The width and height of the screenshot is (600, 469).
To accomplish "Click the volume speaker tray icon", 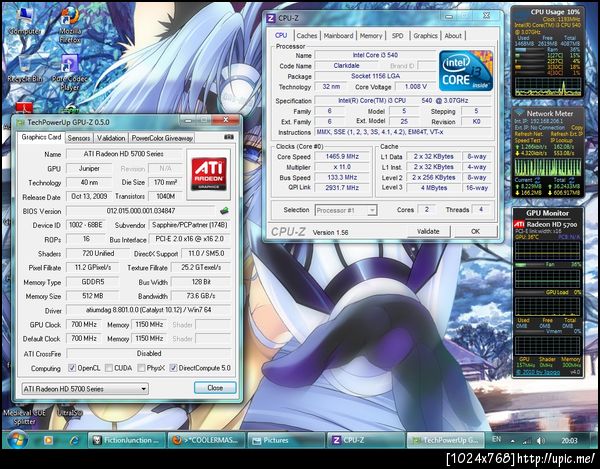I will (541, 441).
